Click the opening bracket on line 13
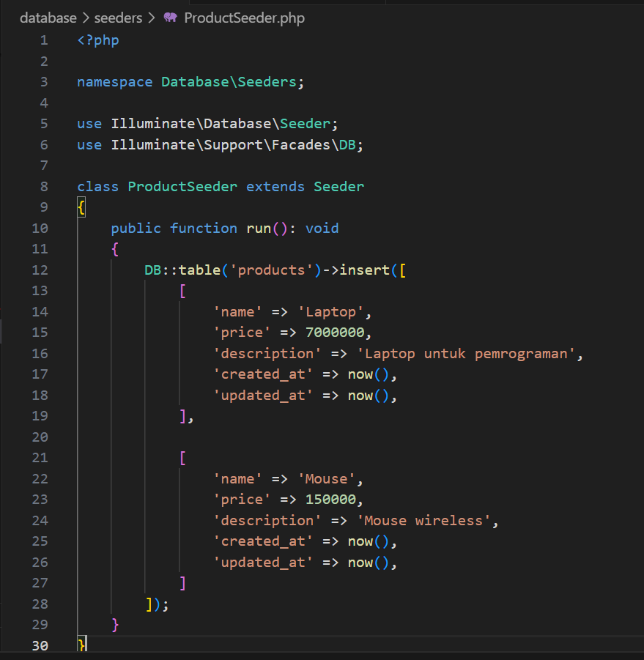Screen dimensions: 644x660 [x=182, y=291]
